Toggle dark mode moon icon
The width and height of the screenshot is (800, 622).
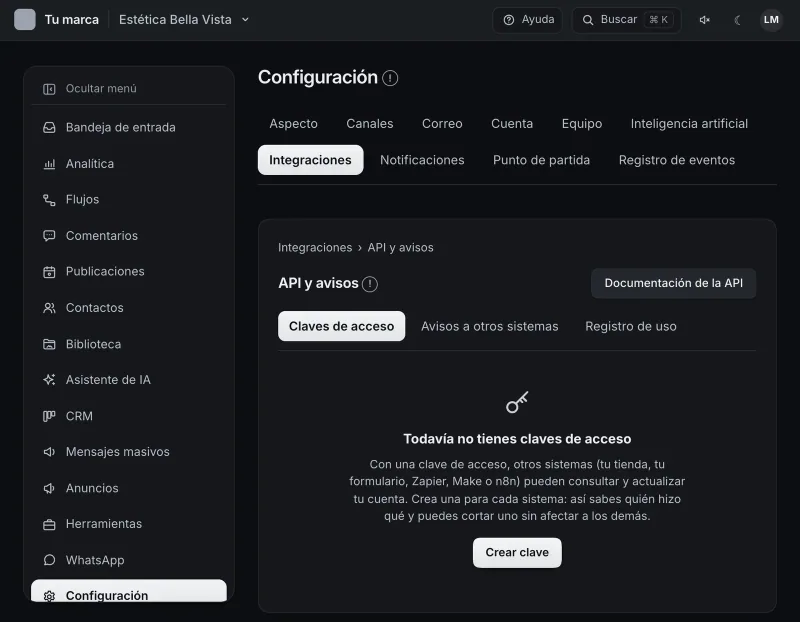point(737,20)
